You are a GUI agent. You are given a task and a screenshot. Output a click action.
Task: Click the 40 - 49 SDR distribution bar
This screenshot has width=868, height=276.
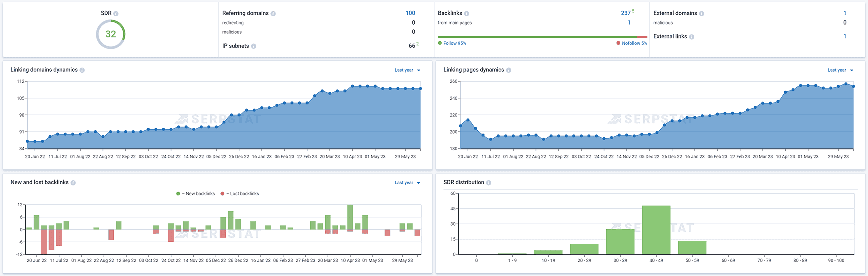(x=656, y=230)
